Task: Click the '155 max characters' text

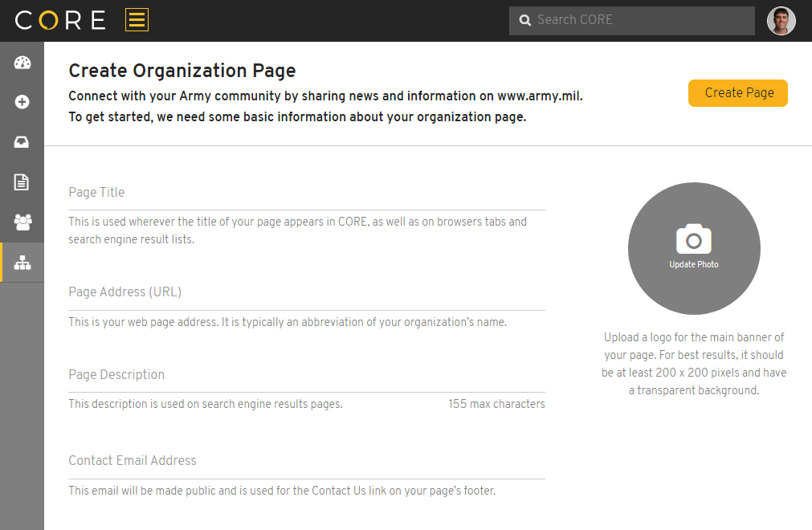Action: pos(496,404)
